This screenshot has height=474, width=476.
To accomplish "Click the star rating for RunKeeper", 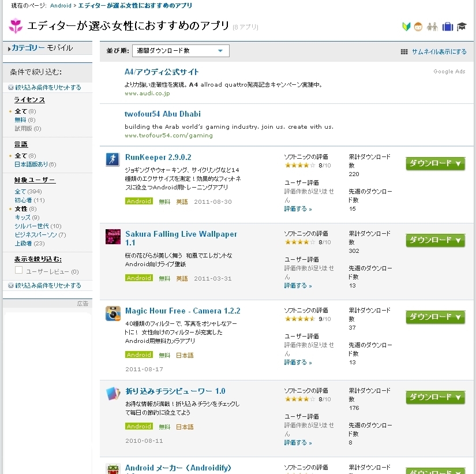I will [300, 165].
